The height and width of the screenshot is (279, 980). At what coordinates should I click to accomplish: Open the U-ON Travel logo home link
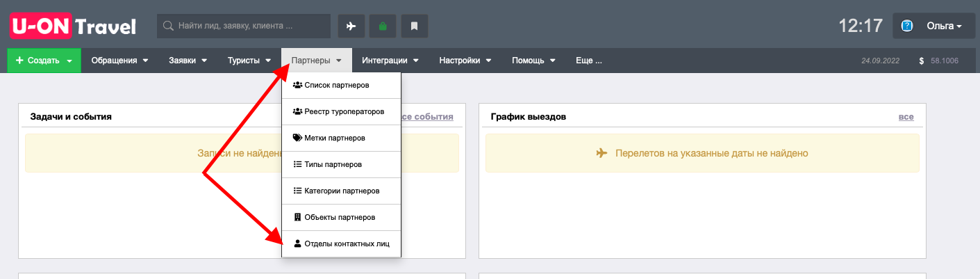pos(73,26)
